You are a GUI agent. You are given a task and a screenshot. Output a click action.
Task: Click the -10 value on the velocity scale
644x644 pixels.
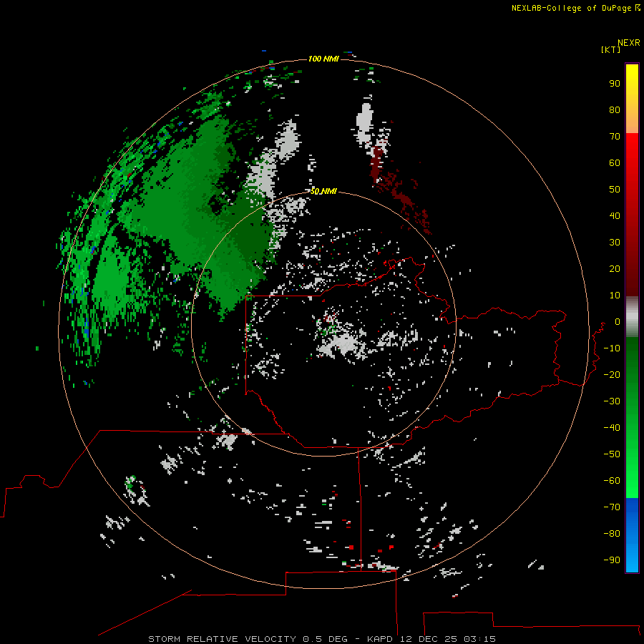point(612,348)
